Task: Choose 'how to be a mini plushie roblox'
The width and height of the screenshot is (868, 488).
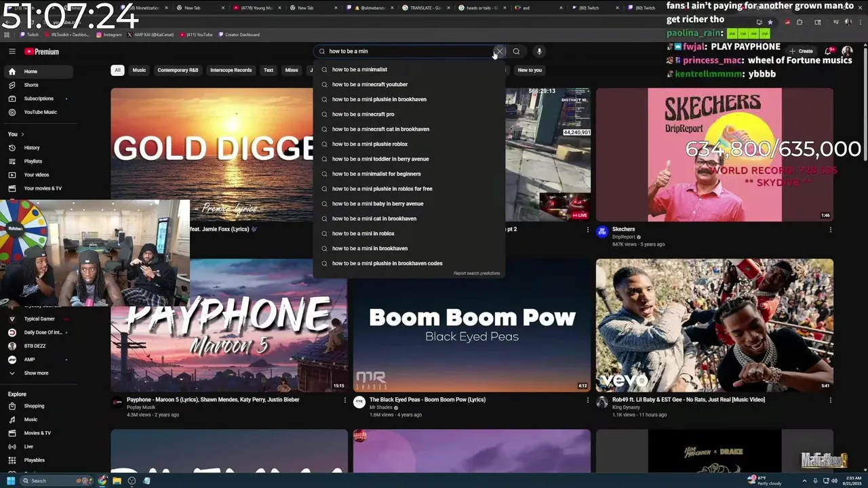Action: point(409,144)
